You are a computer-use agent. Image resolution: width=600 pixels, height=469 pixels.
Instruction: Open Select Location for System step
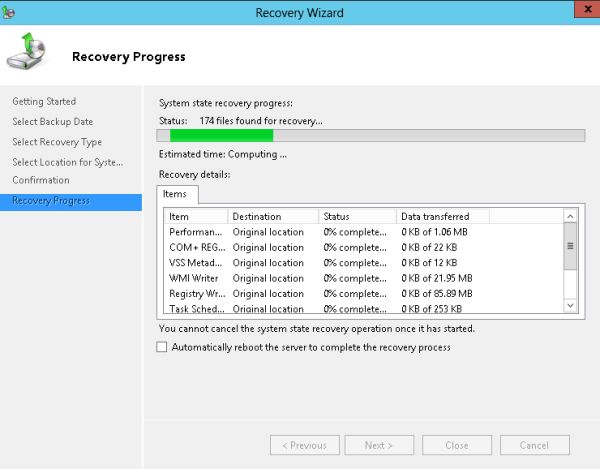[x=68, y=162]
